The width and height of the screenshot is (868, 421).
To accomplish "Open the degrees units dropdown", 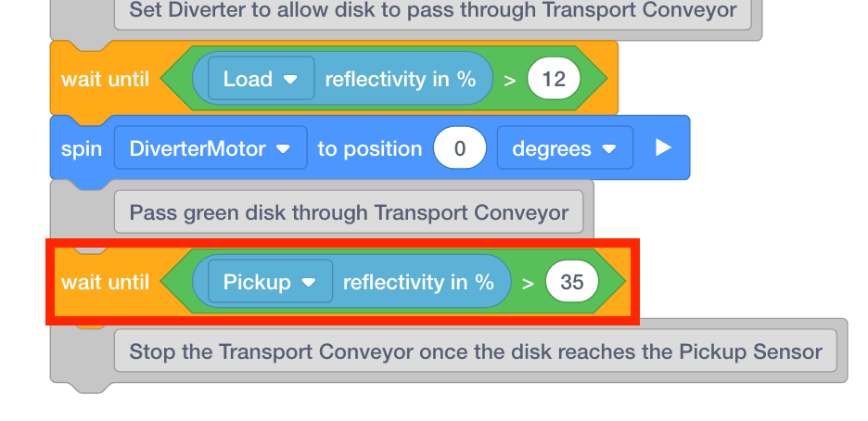I will (x=564, y=148).
